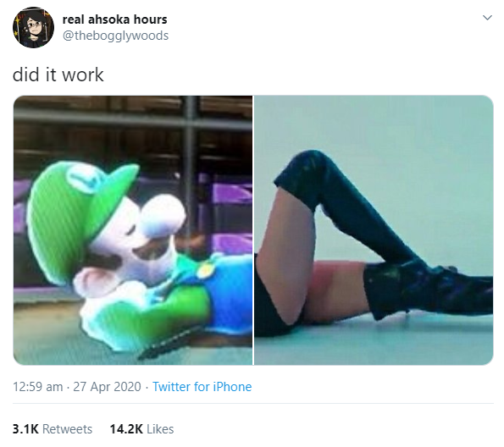Open the 'real ahsoka hours' display name
The width and height of the screenshot is (504, 447).
pyautogui.click(x=114, y=19)
